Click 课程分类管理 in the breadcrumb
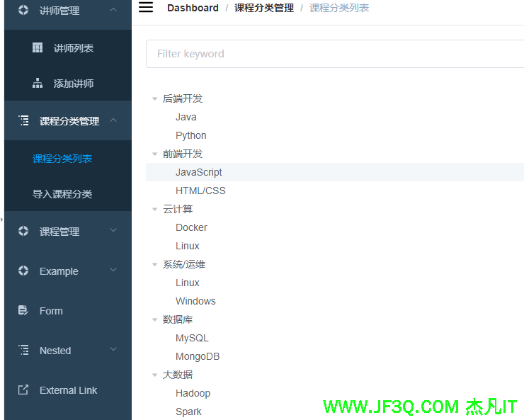This screenshot has height=420, width=524. [264, 8]
